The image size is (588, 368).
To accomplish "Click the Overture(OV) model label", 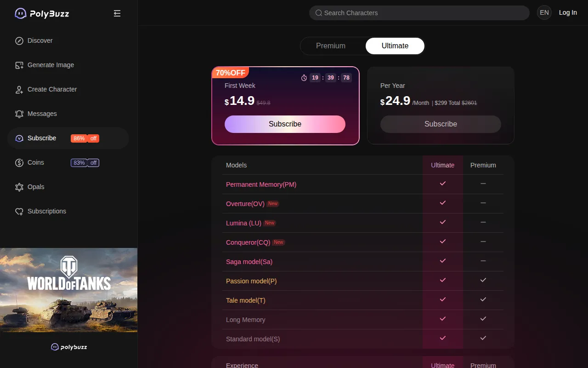I will pos(245,204).
